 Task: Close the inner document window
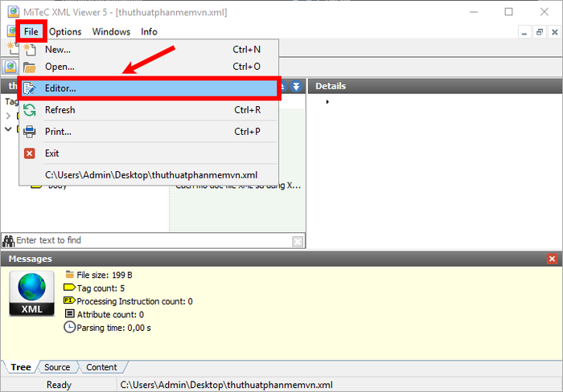click(x=554, y=32)
